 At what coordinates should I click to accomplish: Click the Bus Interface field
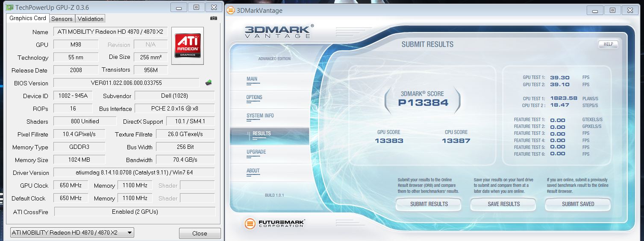(x=175, y=108)
